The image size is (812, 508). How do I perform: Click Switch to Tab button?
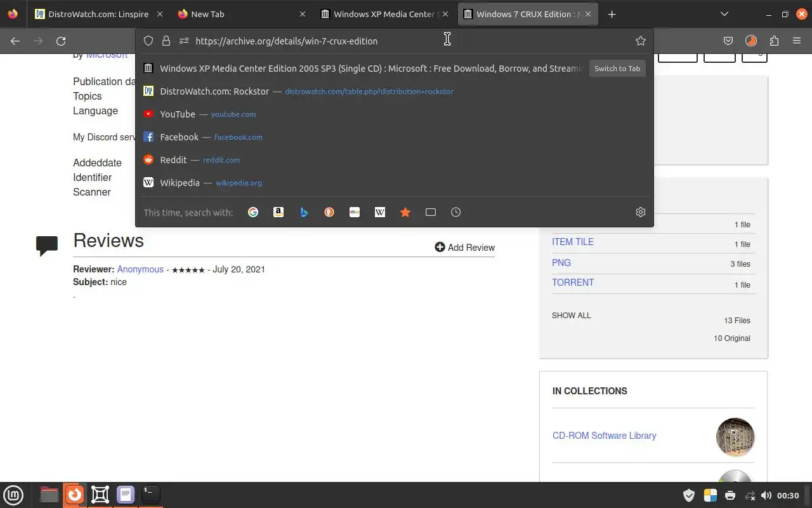tap(617, 69)
